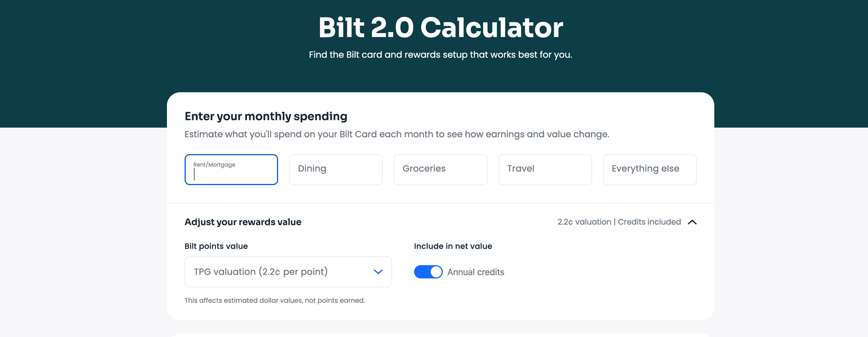Click the Enter your monthly spending heading
This screenshot has height=337, width=868.
266,116
